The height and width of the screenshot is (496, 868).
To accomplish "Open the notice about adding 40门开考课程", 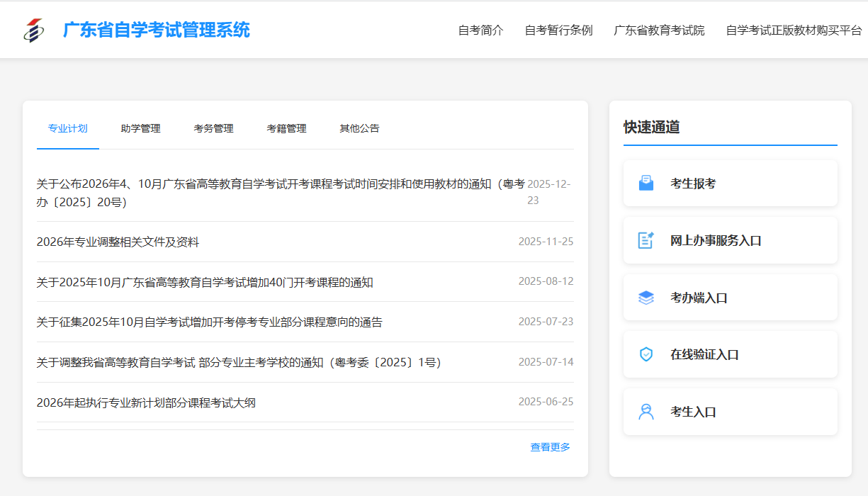I will (x=205, y=283).
